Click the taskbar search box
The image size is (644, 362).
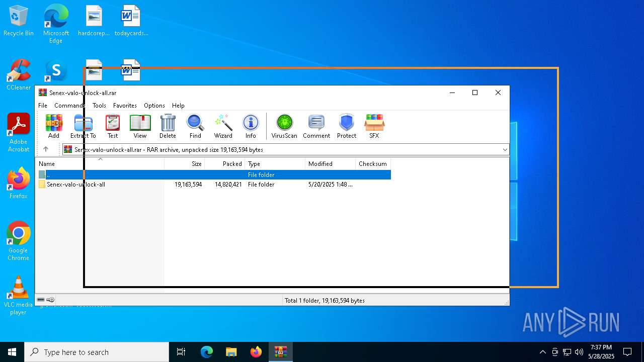(97, 352)
